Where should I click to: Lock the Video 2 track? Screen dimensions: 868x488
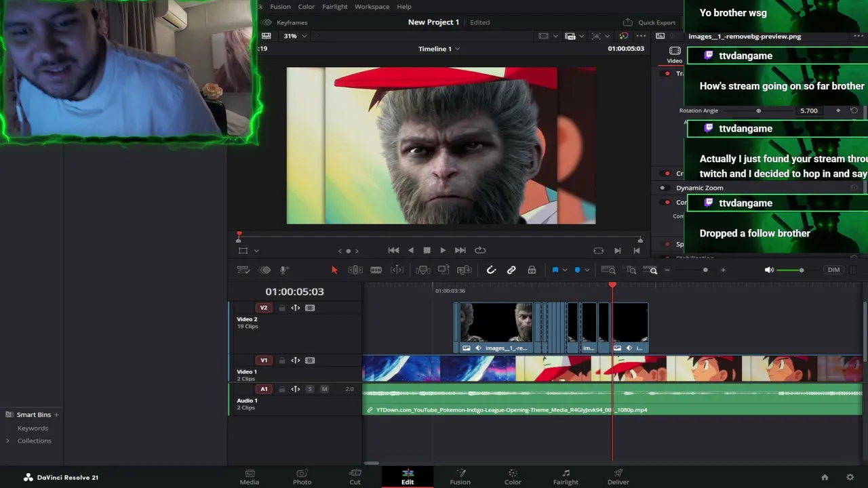tap(282, 308)
